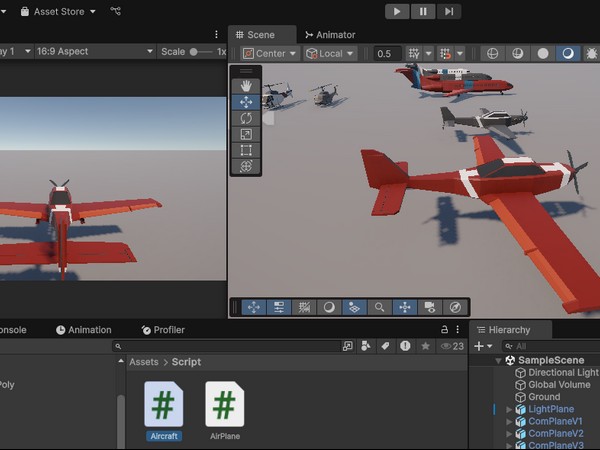Select the Scale tool
Screen dimensions: 600x450
pos(246,134)
